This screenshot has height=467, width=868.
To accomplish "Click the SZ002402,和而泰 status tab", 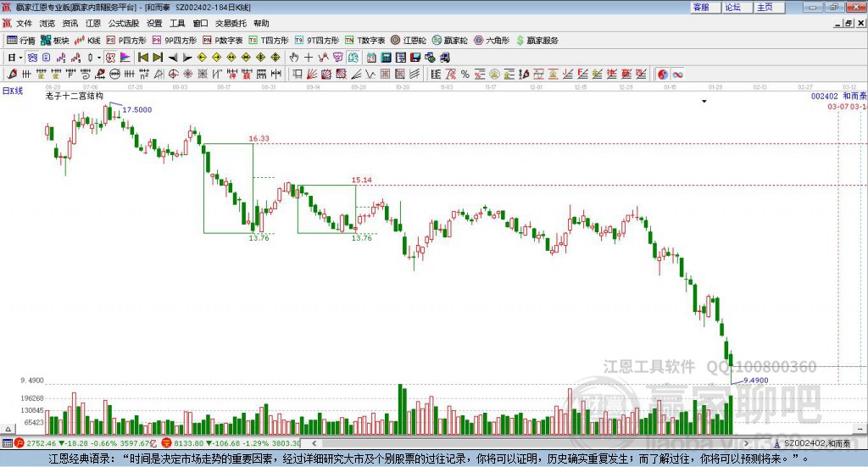I will [816, 443].
